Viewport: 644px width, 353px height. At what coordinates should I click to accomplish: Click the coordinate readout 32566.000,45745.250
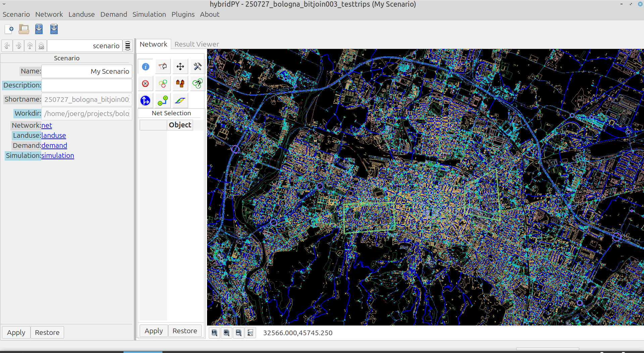point(298,333)
